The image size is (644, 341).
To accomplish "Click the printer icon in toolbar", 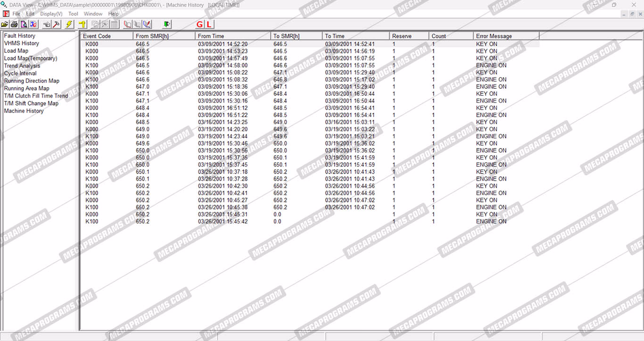I will [x=14, y=24].
